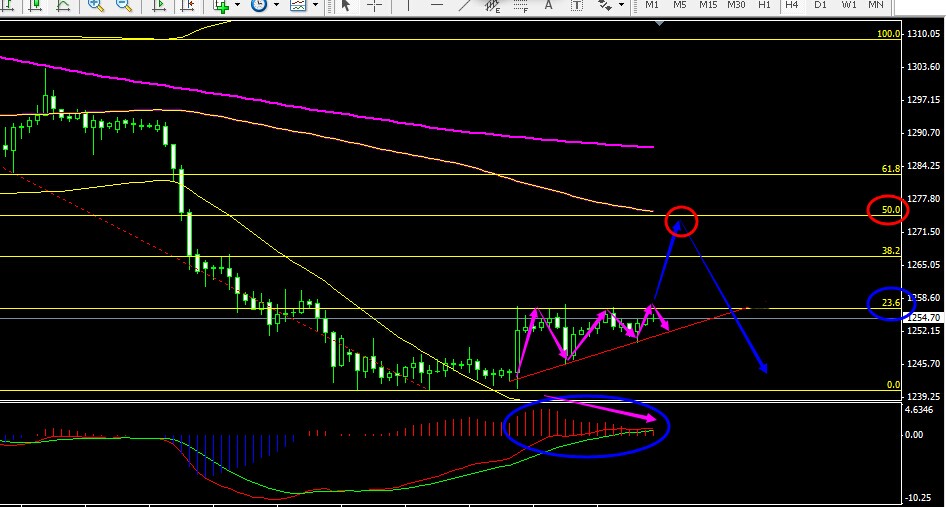This screenshot has height=507, width=946.
Task: Switch timeframe to M1
Action: click(652, 5)
